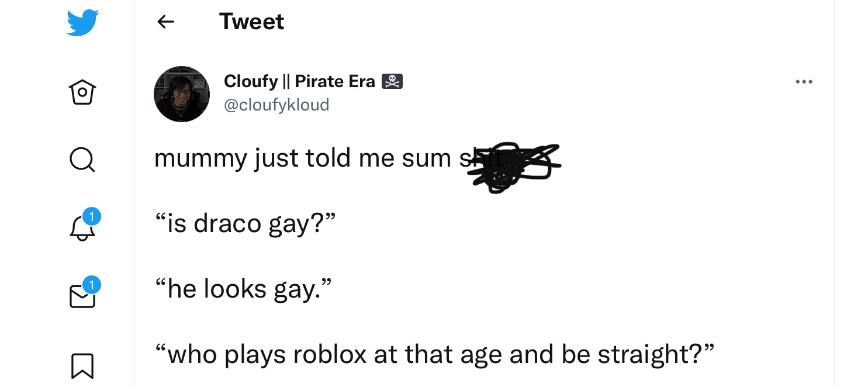Open the Bookmarks icon

pos(82,366)
